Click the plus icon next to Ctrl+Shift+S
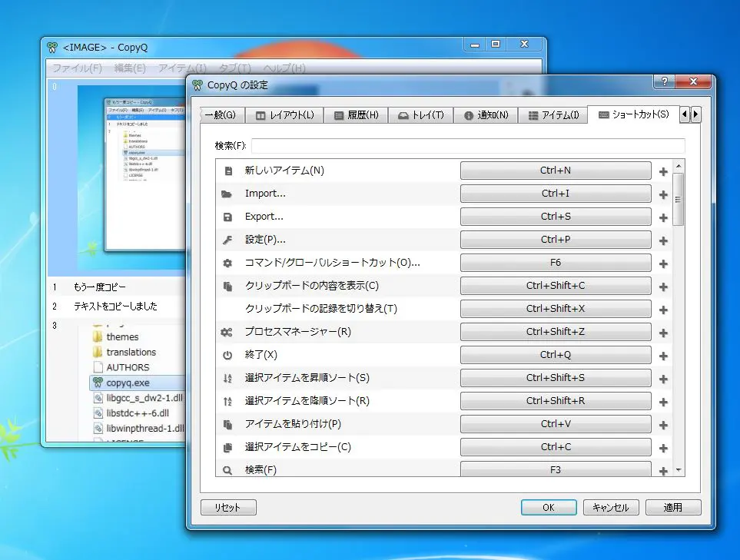This screenshot has height=560, width=740. (663, 379)
